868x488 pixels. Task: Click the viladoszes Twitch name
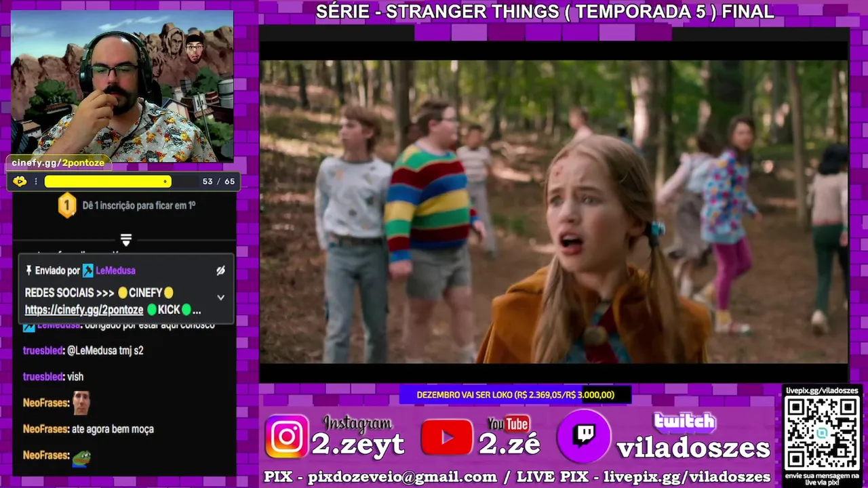click(693, 448)
